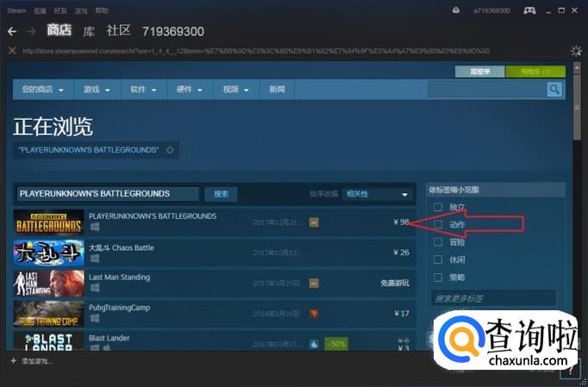Open the 帮助 menu

(102, 10)
